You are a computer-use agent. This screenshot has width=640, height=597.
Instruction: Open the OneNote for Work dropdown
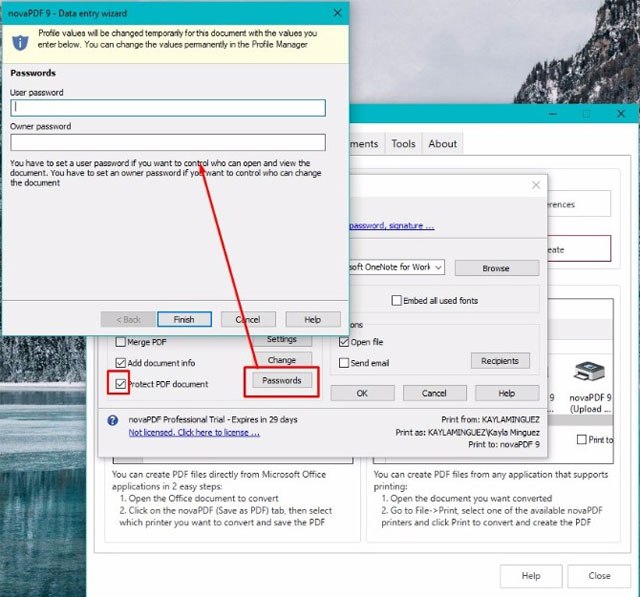point(438,267)
